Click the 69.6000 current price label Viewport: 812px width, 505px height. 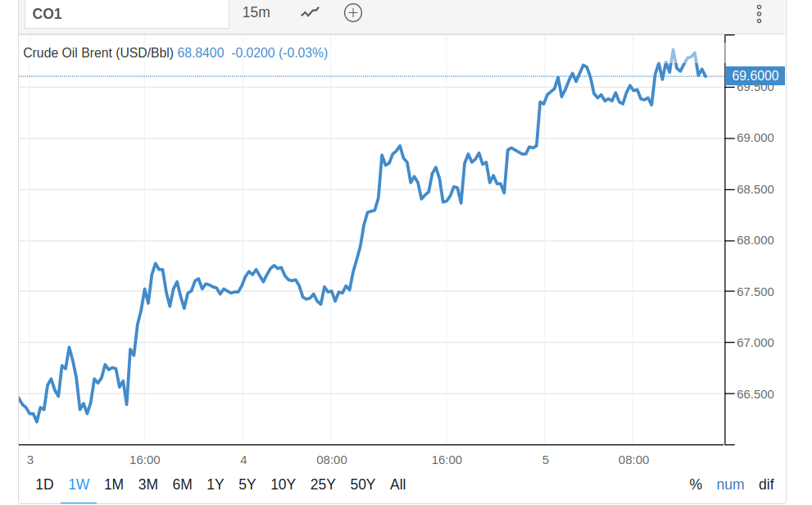pos(755,76)
